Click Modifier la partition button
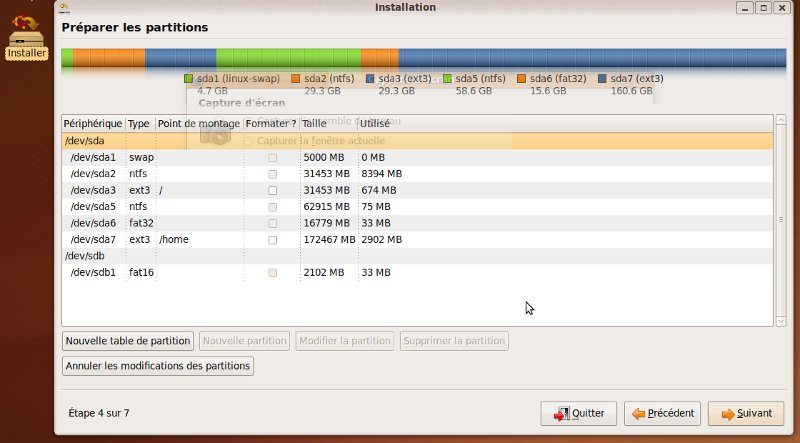Screen dimensions: 800x443 (344, 341)
